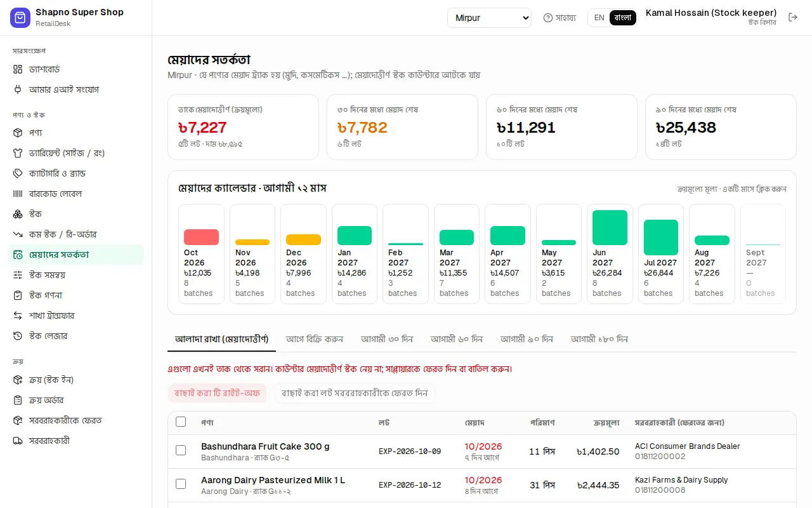Screen dimensions: 812x508
Task: Switch to আগে বিক্রি করুন tab
Action: click(315, 339)
